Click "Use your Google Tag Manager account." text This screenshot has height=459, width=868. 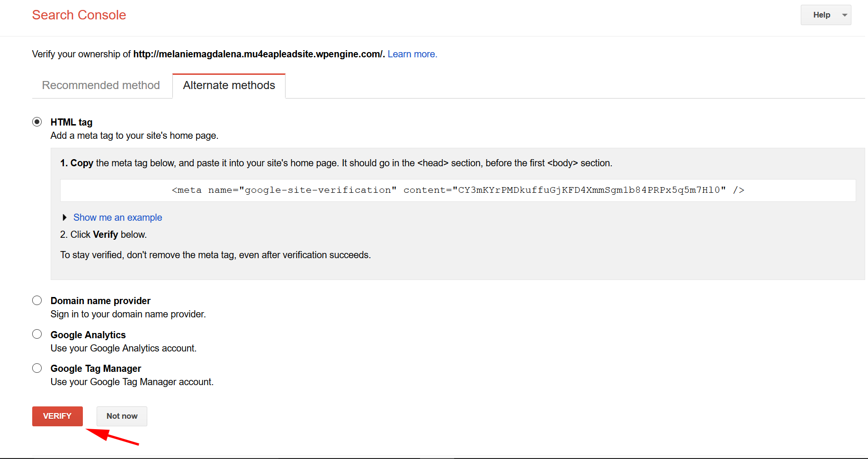132,382
